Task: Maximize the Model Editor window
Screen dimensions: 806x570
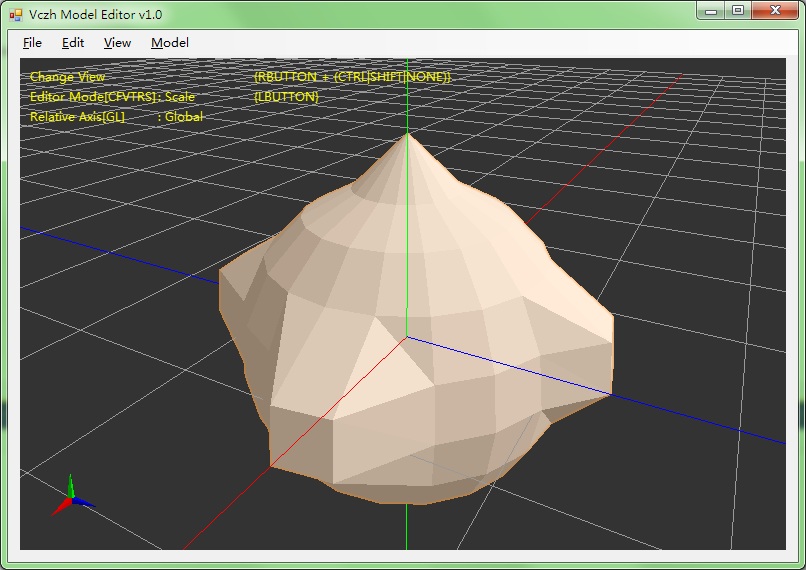Action: 738,11
